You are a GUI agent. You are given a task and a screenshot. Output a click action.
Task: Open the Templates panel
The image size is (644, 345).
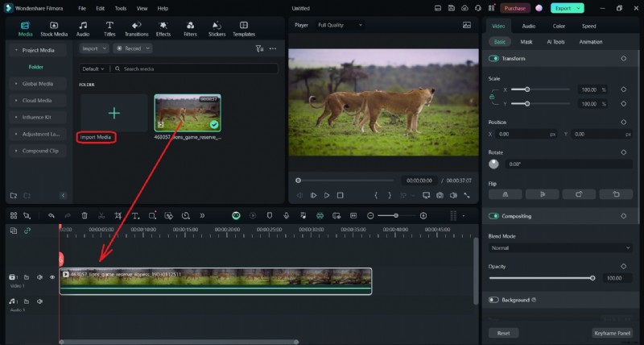244,29
